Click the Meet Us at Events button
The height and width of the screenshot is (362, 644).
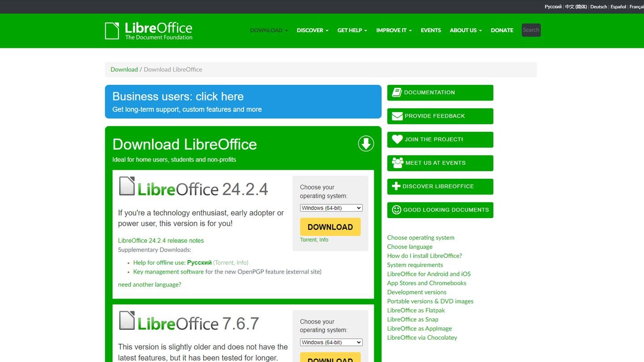click(440, 163)
